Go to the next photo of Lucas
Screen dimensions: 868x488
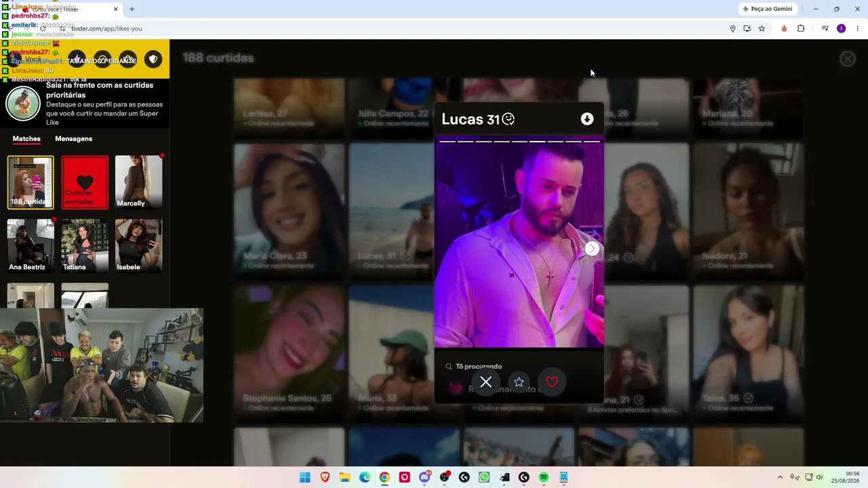pyautogui.click(x=592, y=249)
